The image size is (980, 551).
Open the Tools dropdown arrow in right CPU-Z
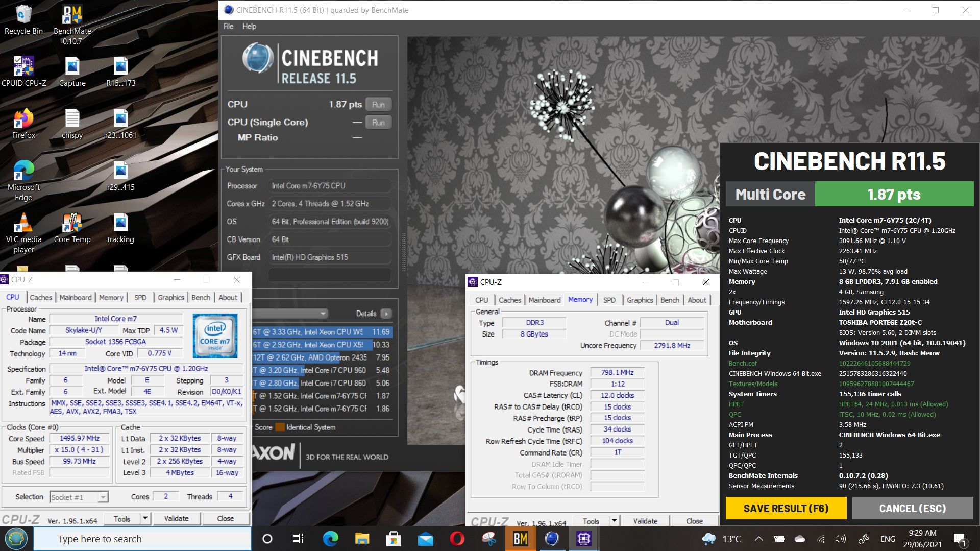615,521
